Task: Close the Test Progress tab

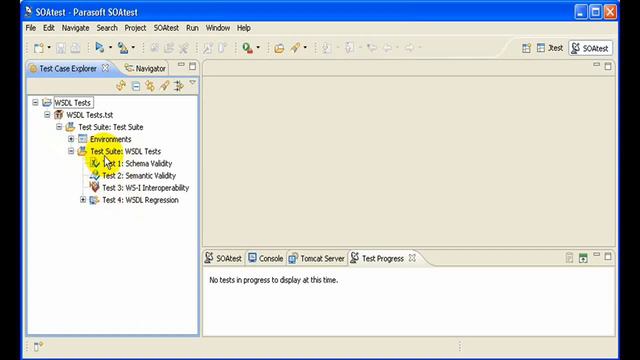Action: tap(412, 258)
